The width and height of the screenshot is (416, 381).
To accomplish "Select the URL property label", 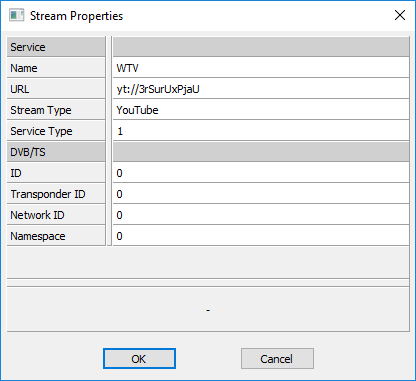I will click(x=56, y=89).
